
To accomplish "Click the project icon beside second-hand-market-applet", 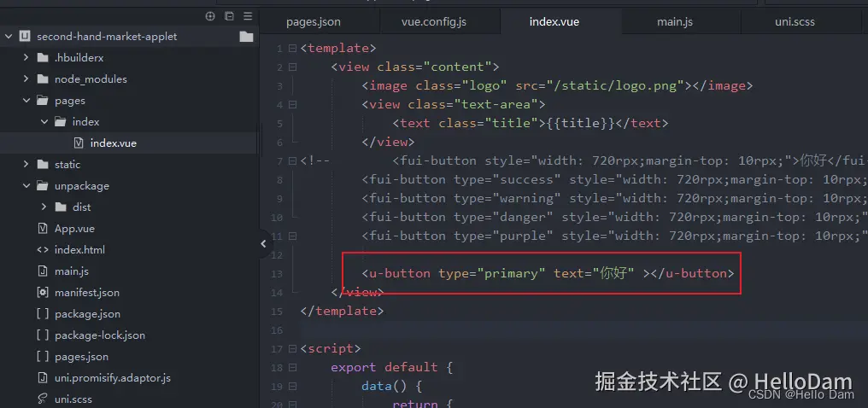I will tap(25, 37).
